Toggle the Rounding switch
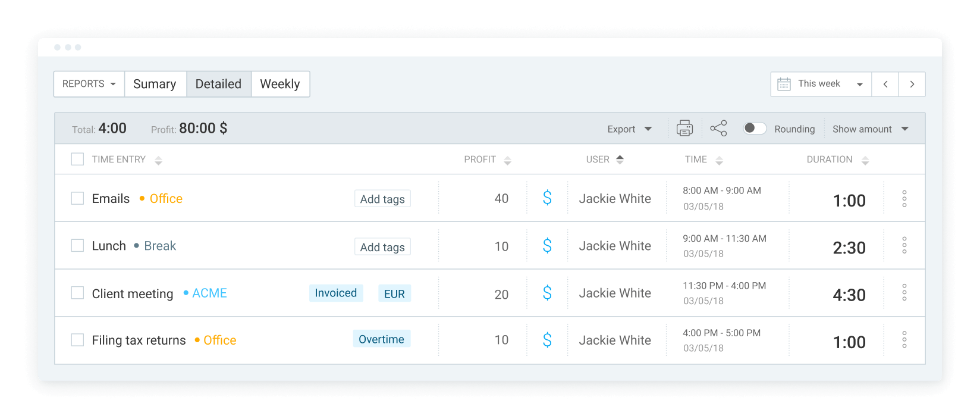This screenshot has height=419, width=980. 755,128
